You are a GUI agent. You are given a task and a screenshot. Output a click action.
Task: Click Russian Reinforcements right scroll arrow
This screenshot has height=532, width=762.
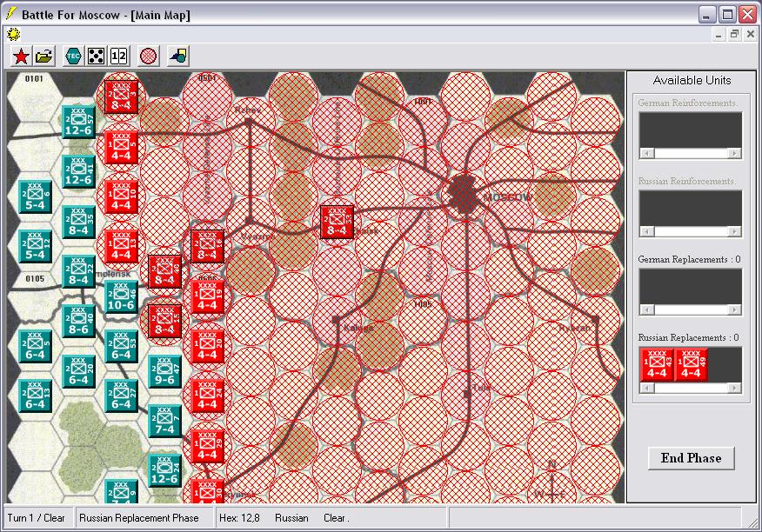pyautogui.click(x=735, y=232)
